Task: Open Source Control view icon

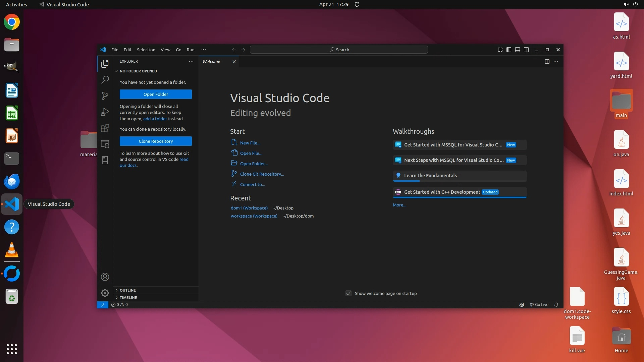Action: coord(105,96)
